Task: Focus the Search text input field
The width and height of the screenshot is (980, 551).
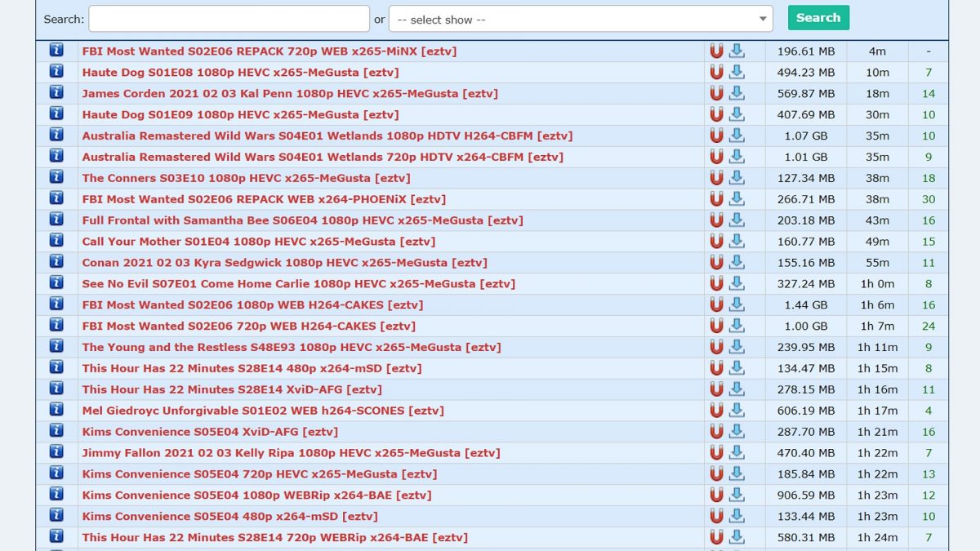Action: (229, 19)
